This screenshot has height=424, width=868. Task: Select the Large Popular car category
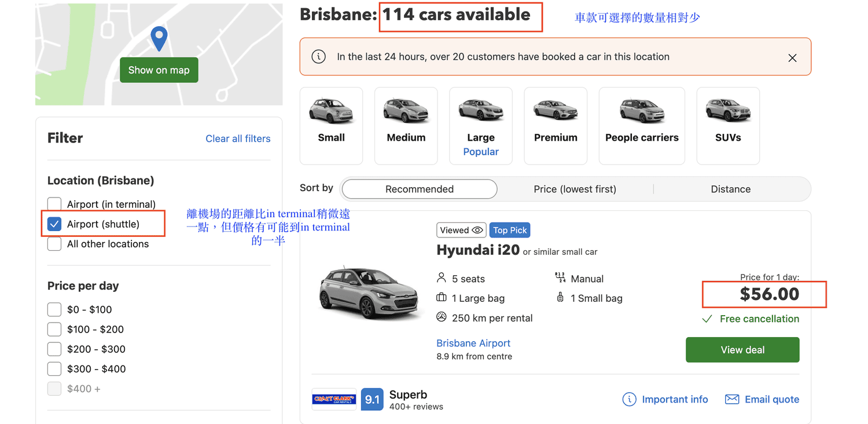pyautogui.click(x=481, y=126)
